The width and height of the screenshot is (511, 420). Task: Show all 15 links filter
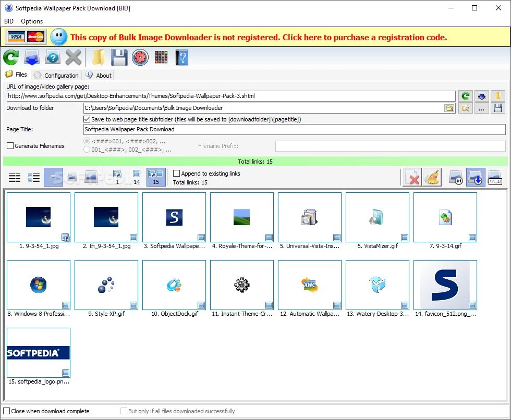[156, 178]
